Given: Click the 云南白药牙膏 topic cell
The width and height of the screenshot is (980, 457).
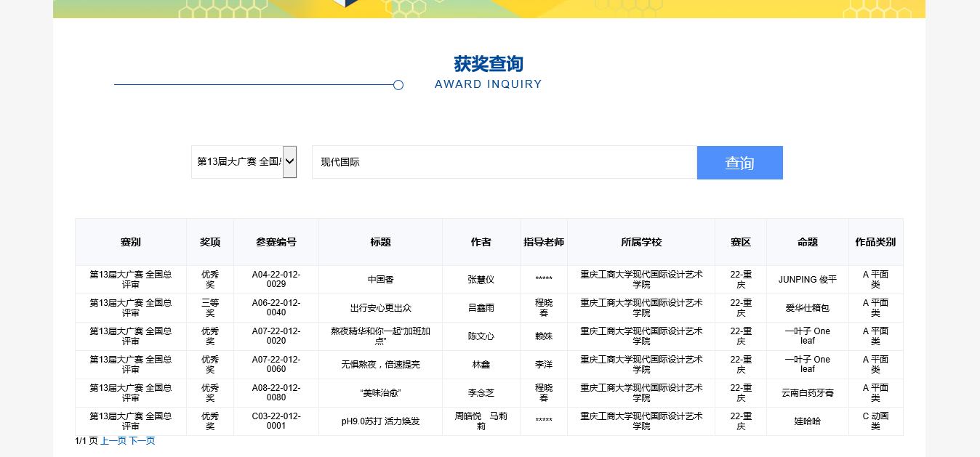Looking at the screenshot, I should pyautogui.click(x=807, y=393).
